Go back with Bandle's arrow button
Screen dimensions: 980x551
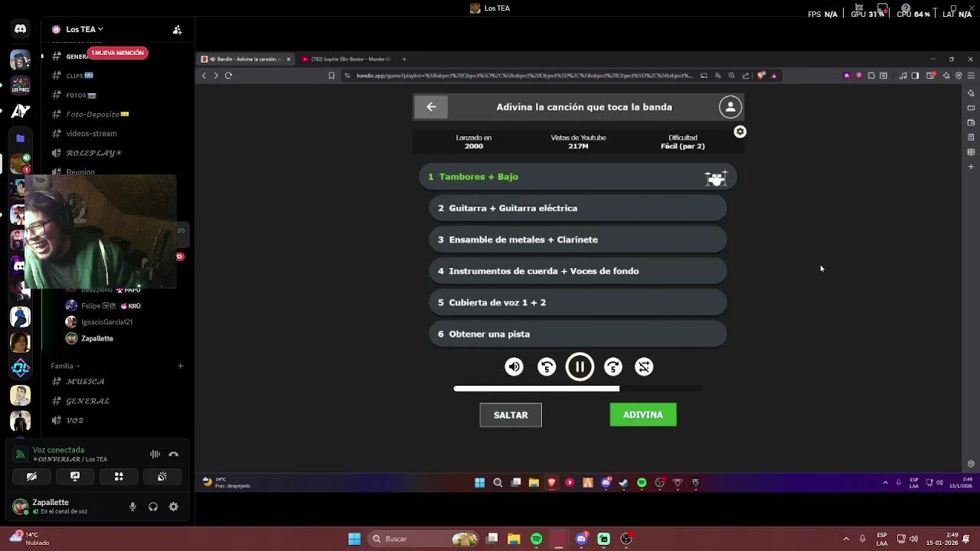(x=431, y=107)
